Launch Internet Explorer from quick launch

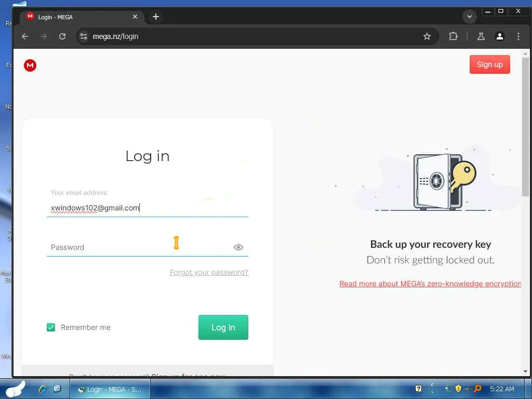coord(43,389)
